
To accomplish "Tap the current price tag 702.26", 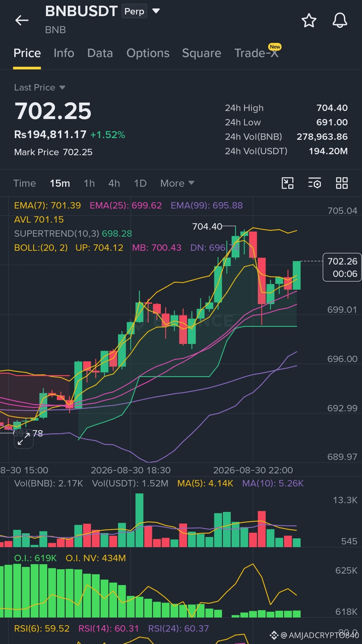I will coord(342,267).
